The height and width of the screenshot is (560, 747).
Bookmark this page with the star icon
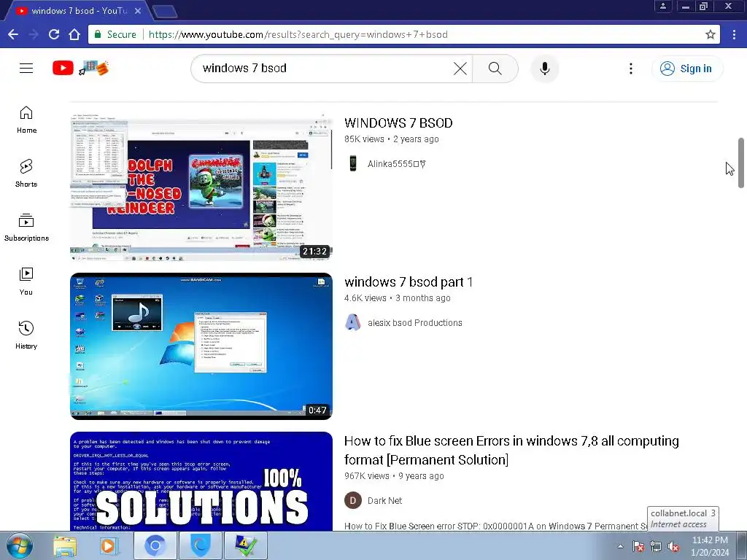tap(711, 34)
